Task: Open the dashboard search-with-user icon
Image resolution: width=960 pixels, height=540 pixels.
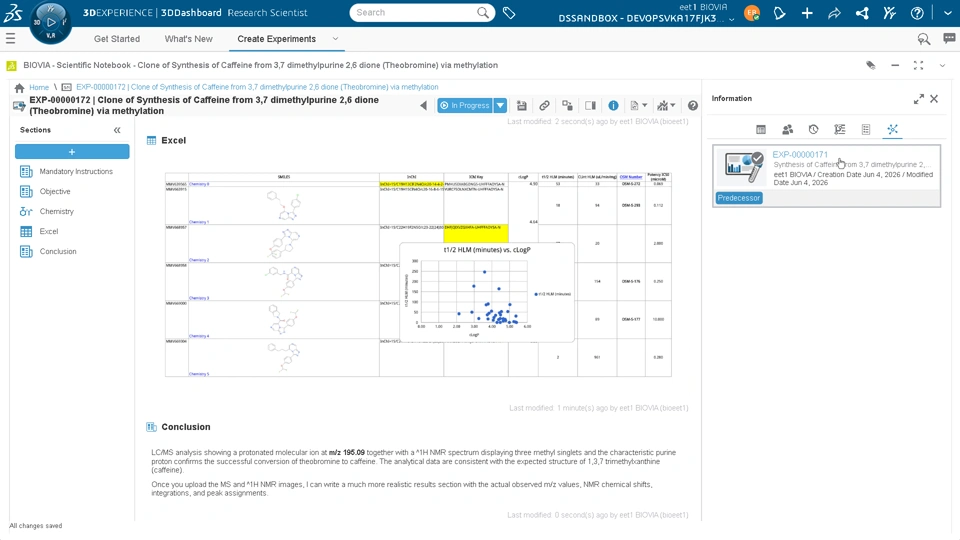Action: tap(924, 39)
